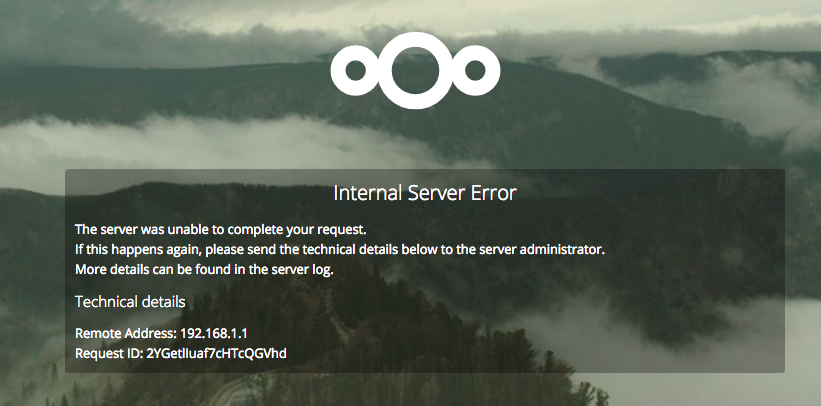This screenshot has width=821, height=406.
Task: Click the left circle of Nextcloud logo
Action: [x=356, y=70]
